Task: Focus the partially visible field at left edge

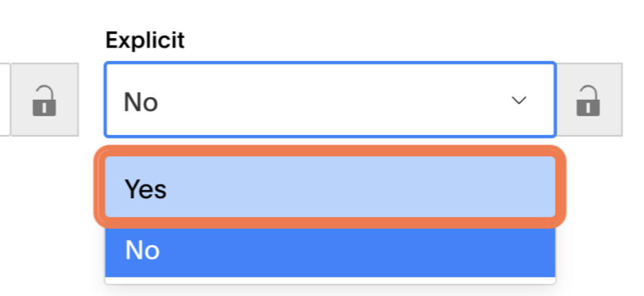Action: pyautogui.click(x=5, y=99)
